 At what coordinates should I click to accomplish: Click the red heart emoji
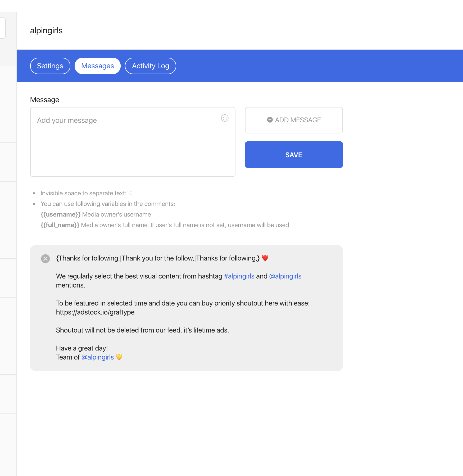(265, 258)
